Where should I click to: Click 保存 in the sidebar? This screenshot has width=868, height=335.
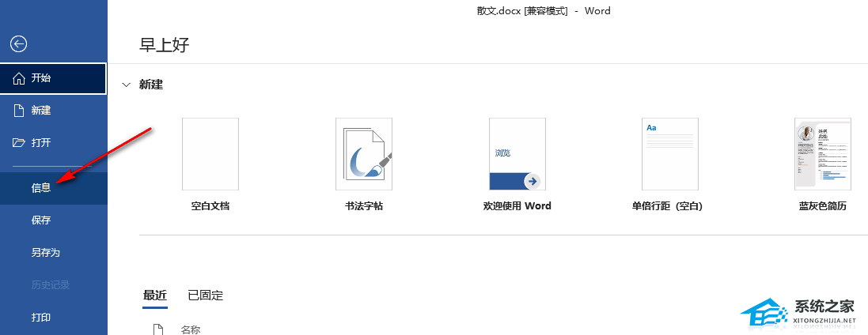54,220
